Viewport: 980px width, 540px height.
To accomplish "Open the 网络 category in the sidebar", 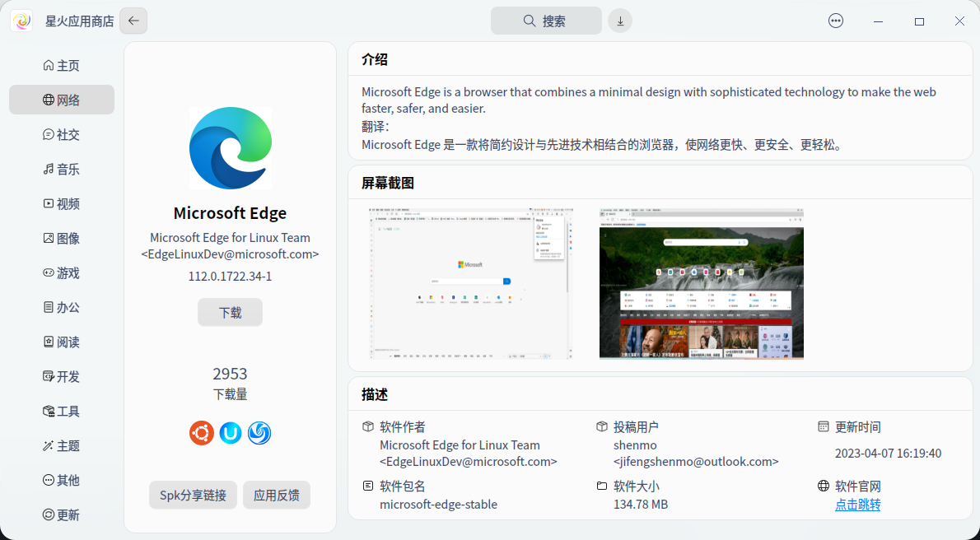I will [62, 100].
